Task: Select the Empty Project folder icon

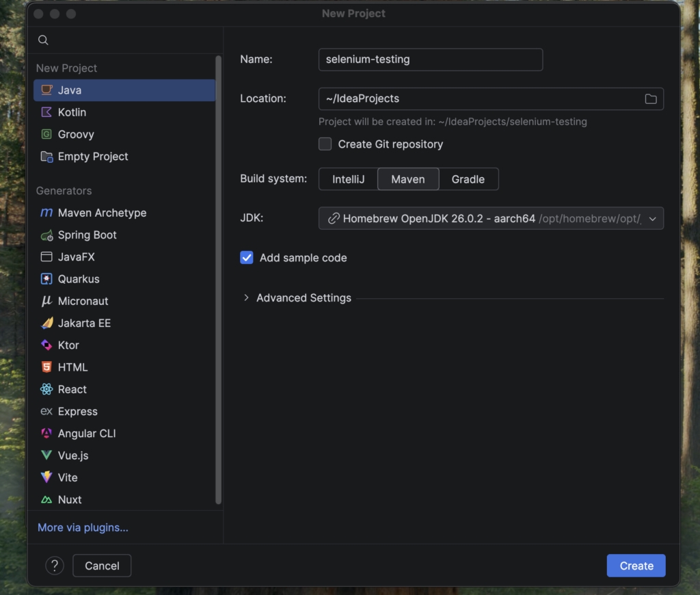Action: tap(46, 157)
